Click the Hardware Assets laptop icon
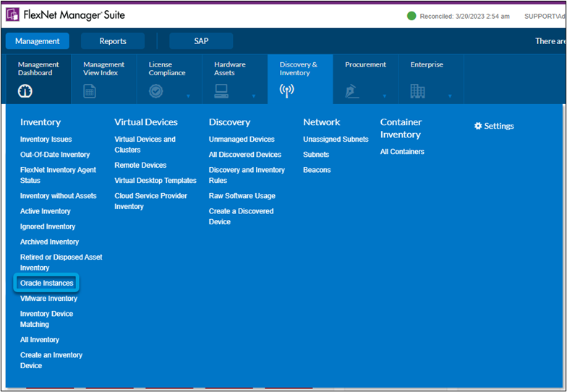Image resolution: width=567 pixels, height=392 pixels. pyautogui.click(x=221, y=91)
